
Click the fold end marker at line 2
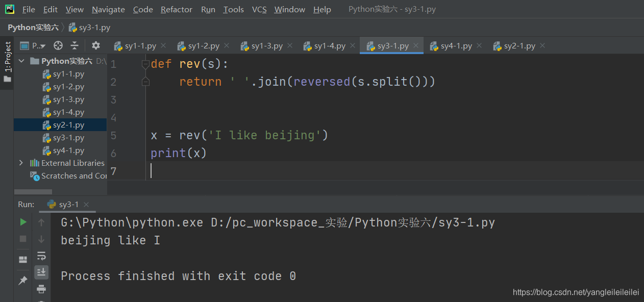pos(145,82)
